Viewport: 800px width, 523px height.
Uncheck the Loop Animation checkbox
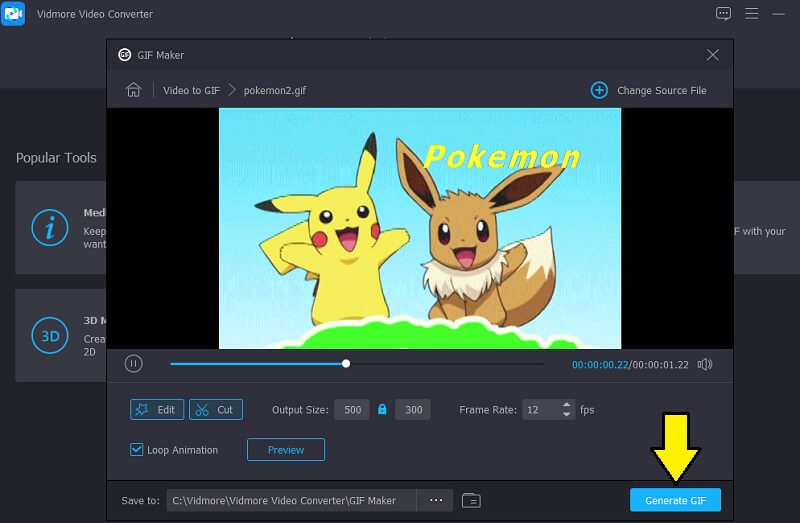(137, 450)
